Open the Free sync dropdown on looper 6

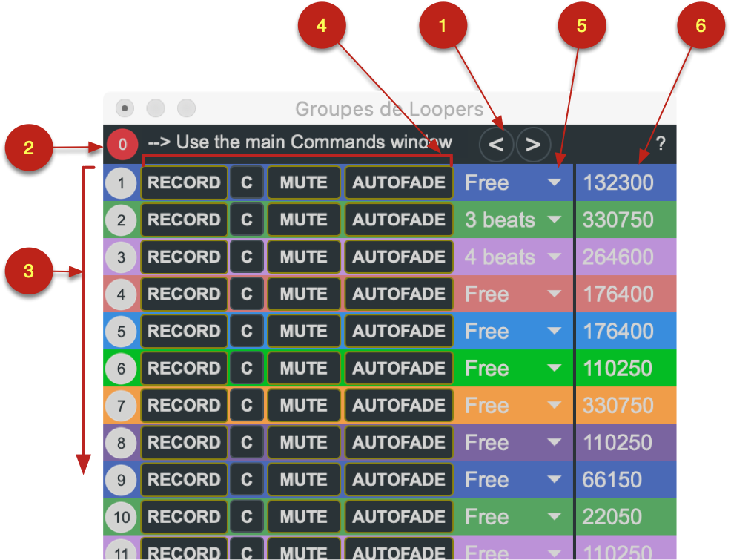pos(513,369)
